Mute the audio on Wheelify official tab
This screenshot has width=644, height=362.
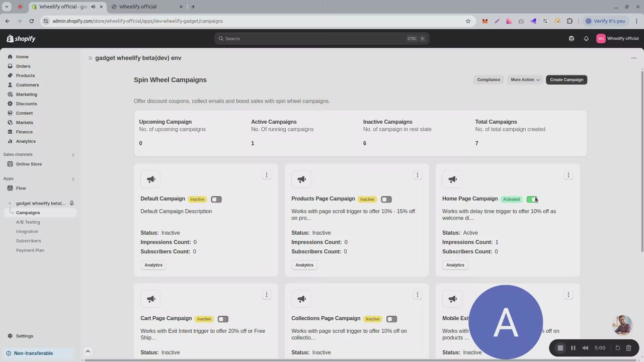point(93,7)
